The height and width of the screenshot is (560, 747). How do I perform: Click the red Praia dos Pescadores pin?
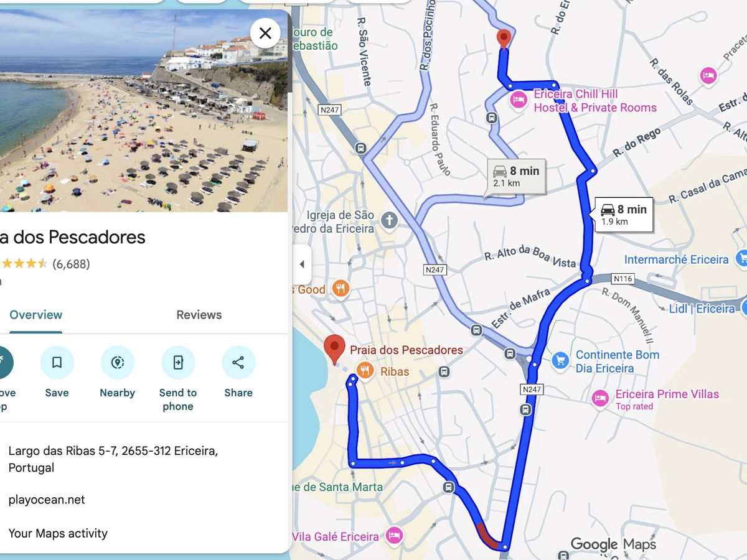[x=336, y=349]
